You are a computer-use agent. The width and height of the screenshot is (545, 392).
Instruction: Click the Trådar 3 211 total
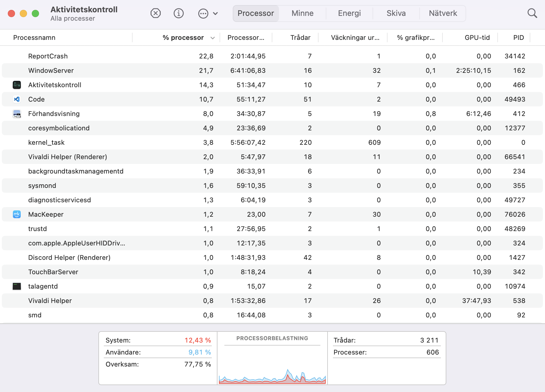tap(429, 340)
